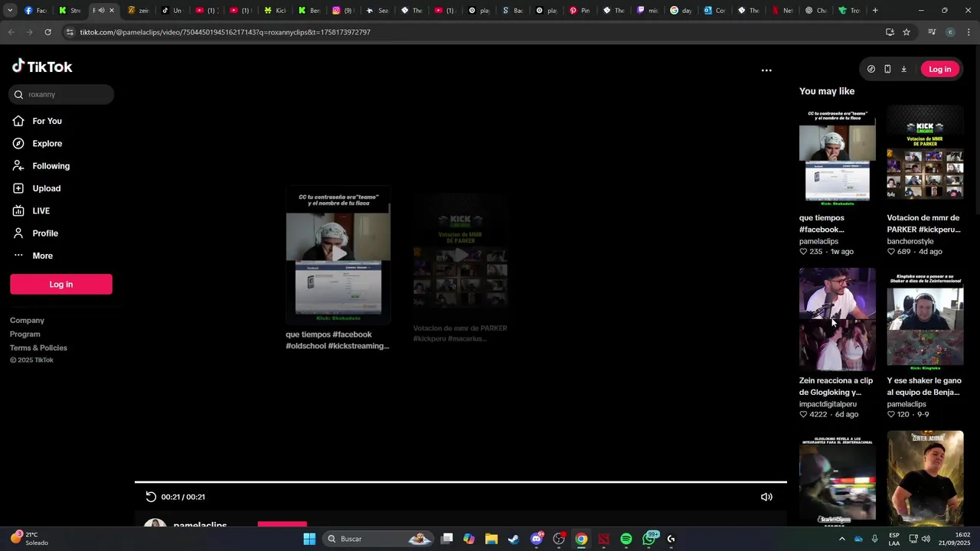
Task: Open Chrome three-dot menu
Action: tap(969, 32)
